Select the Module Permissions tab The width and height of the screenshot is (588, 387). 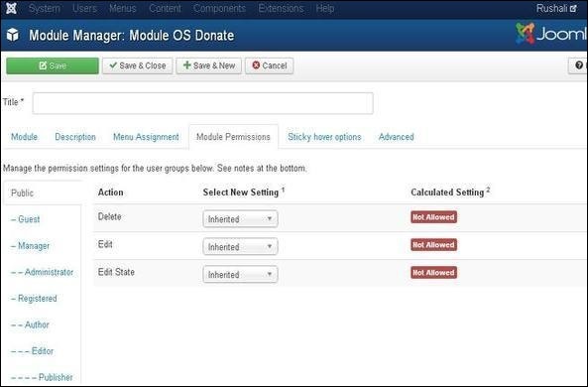click(x=233, y=137)
